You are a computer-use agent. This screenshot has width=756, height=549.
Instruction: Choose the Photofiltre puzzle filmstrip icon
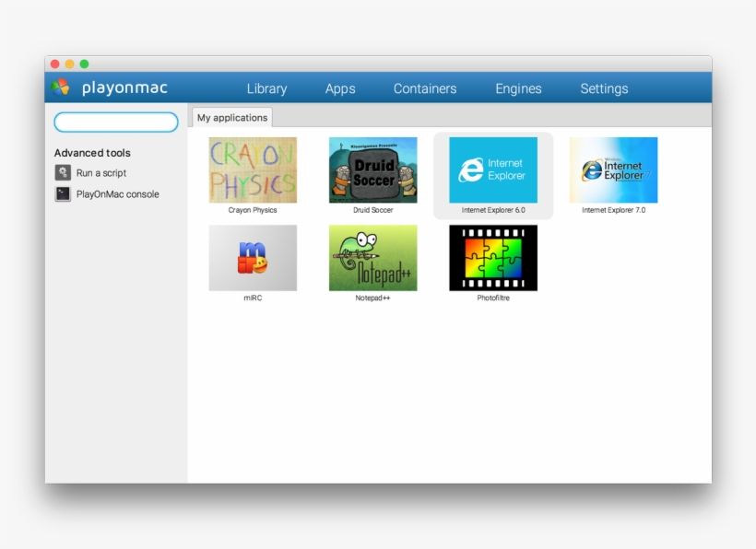point(493,258)
